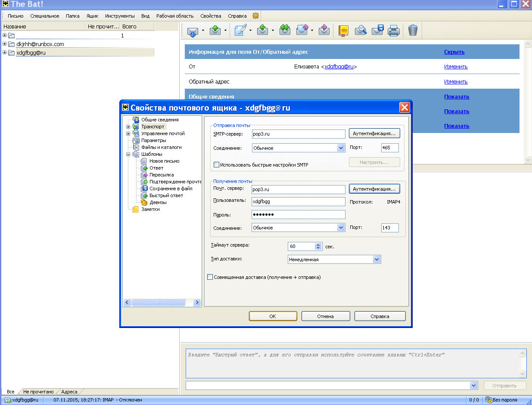532x405 pixels.
Task: Open the SMTP connection type dropdown
Action: pos(341,148)
